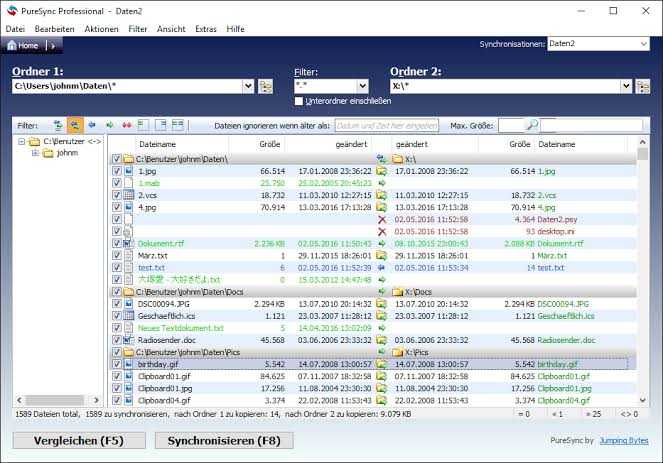Click the magnifier icon beside Max. Größe
The height and width of the screenshot is (463, 663).
click(532, 125)
